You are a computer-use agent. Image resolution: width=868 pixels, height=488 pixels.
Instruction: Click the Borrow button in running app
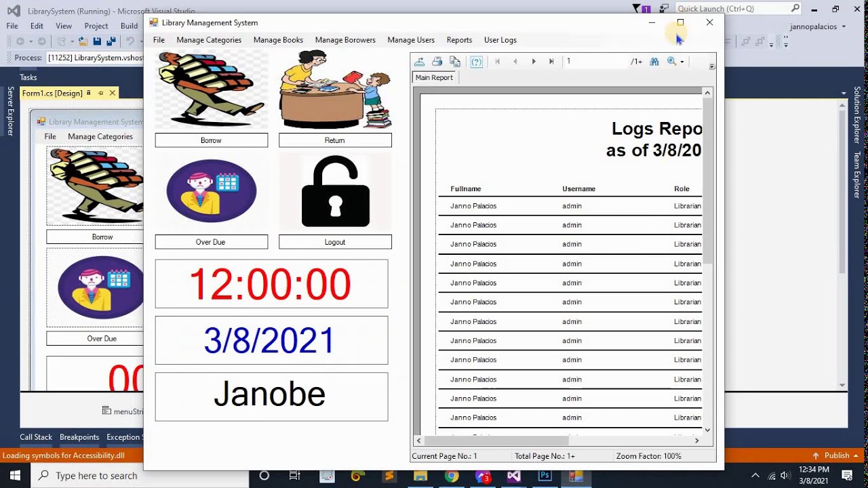pyautogui.click(x=212, y=140)
